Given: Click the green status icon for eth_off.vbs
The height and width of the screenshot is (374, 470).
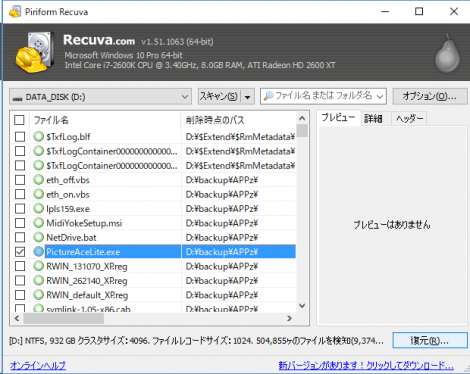Looking at the screenshot, I should (x=39, y=180).
